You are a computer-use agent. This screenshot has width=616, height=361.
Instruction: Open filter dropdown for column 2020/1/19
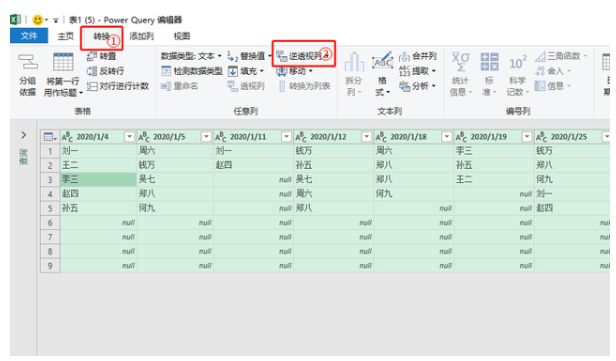pos(527,137)
